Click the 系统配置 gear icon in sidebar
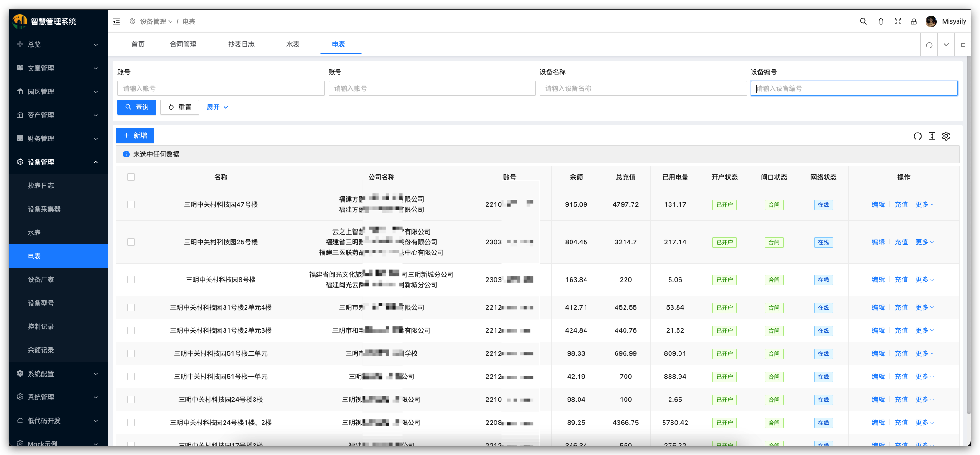 point(20,373)
